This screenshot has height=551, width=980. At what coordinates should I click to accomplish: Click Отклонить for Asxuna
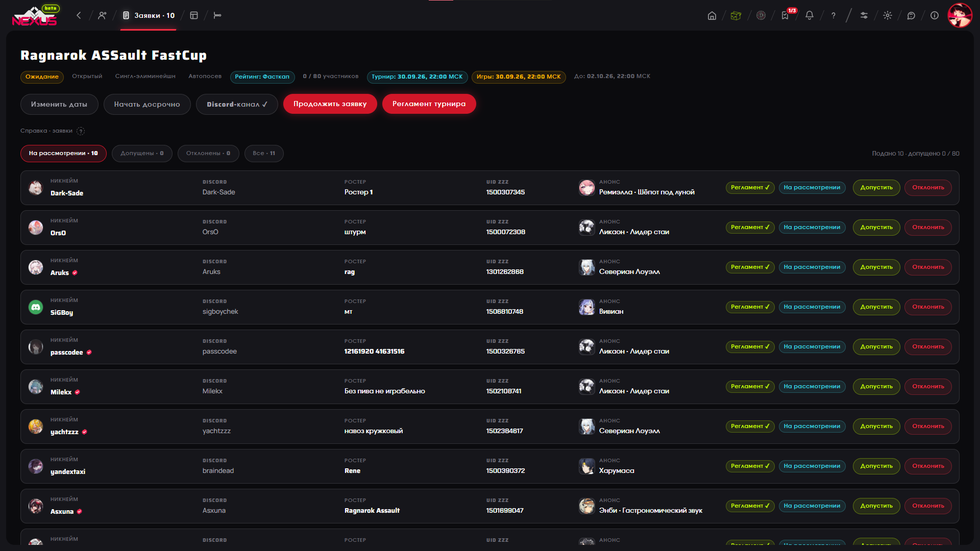tap(928, 506)
